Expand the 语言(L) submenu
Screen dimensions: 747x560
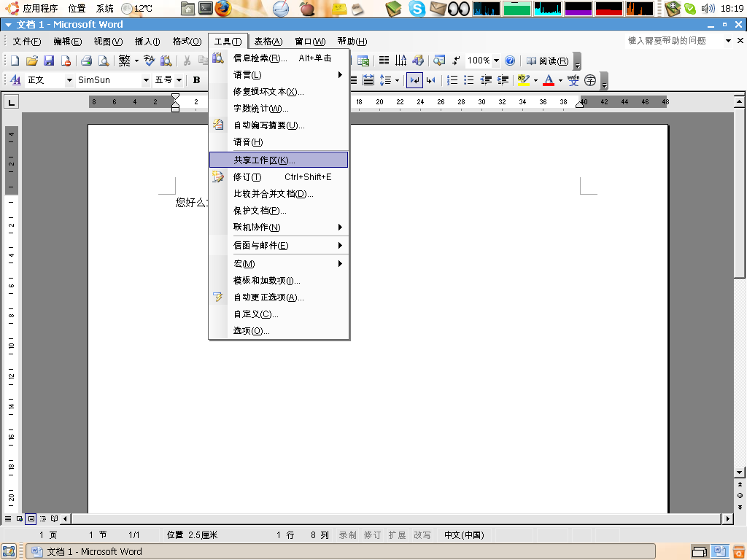(279, 75)
